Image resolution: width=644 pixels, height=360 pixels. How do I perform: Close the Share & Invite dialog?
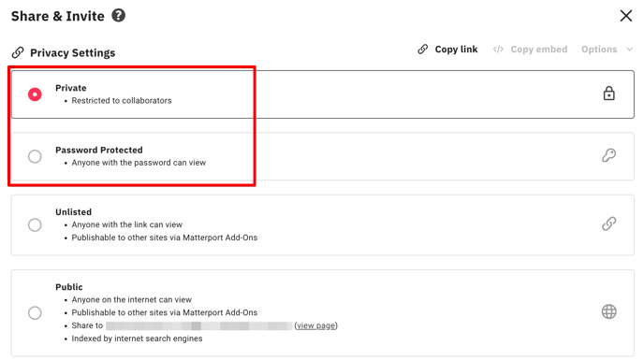626,16
